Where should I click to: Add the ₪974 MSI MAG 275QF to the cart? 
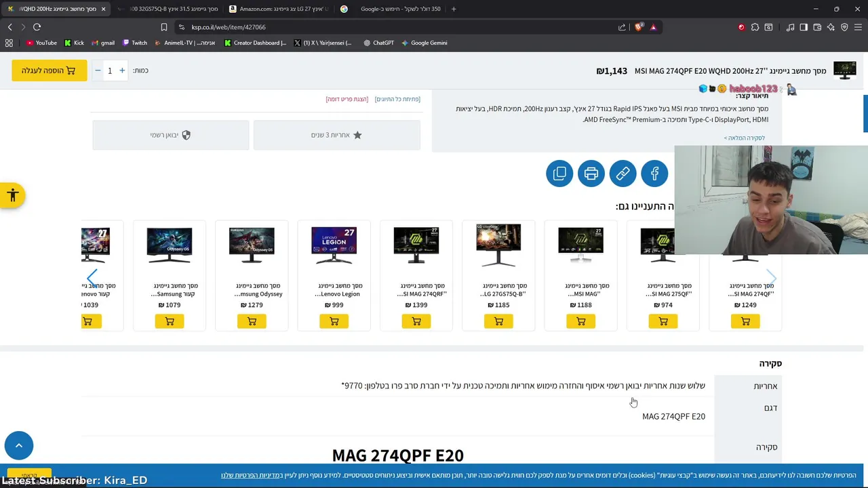pos(663,321)
